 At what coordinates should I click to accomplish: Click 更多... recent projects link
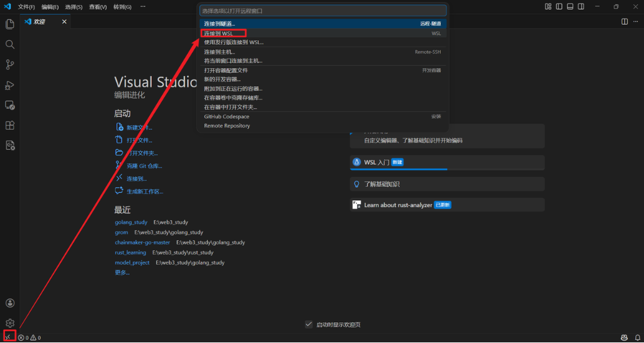point(122,273)
